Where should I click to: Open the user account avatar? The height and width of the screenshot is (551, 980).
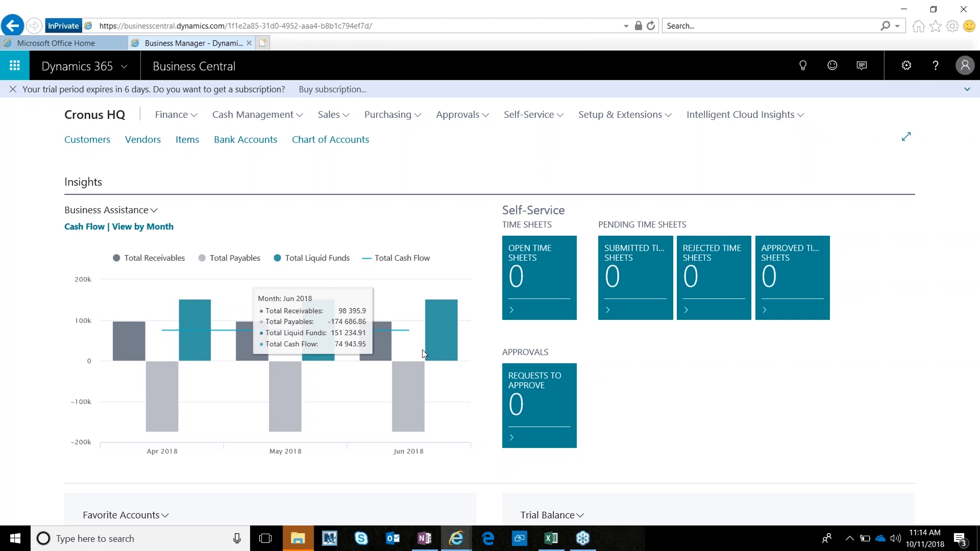pos(965,65)
